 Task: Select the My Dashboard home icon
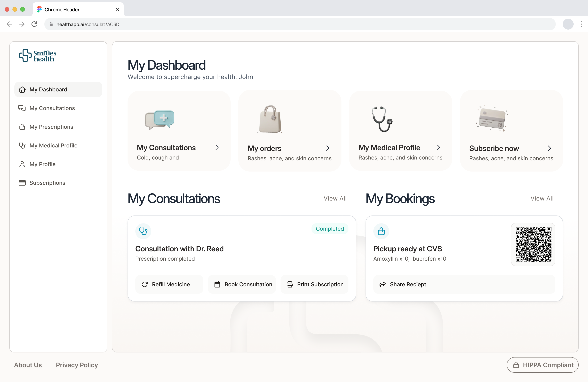22,89
